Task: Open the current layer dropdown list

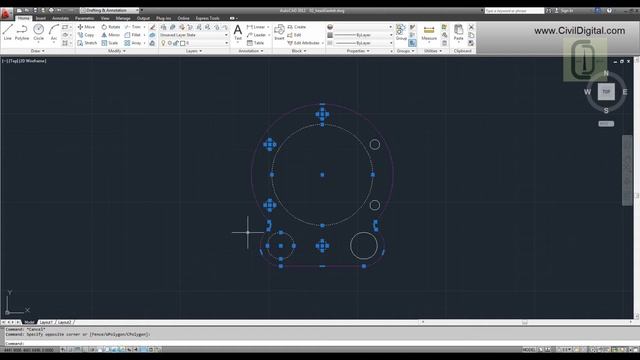Action: (194, 43)
